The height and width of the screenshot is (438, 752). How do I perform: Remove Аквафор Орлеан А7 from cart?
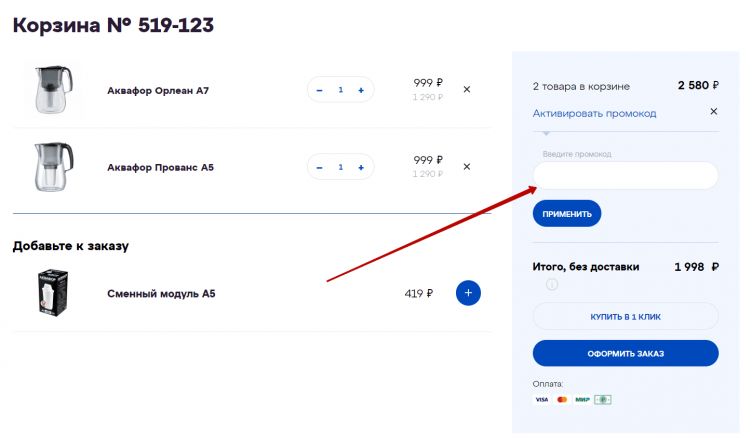pos(466,90)
